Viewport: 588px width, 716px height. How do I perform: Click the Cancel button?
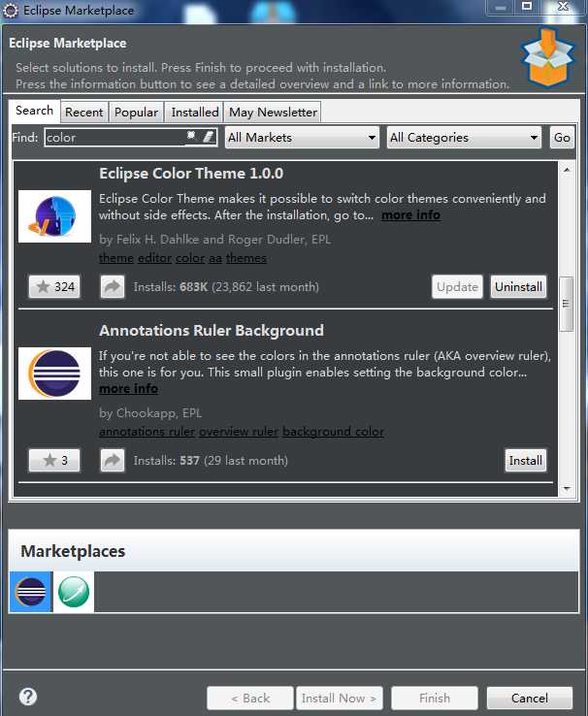(530, 699)
